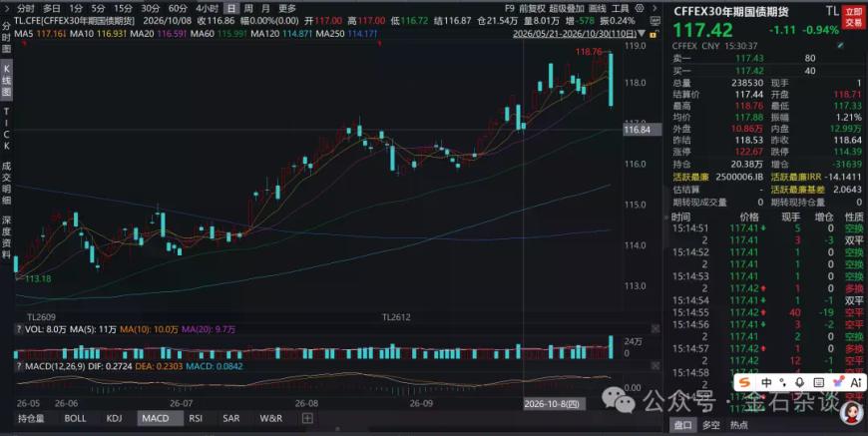Viewport: 868px width, 436px height.
Task: Click the 活跃最廉基差 yellow label
Action: pos(798,189)
